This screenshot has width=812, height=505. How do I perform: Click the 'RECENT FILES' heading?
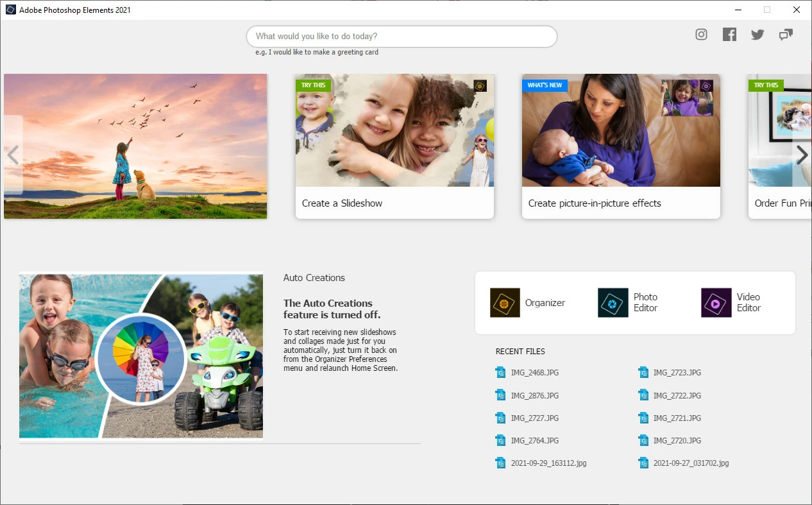click(x=520, y=352)
